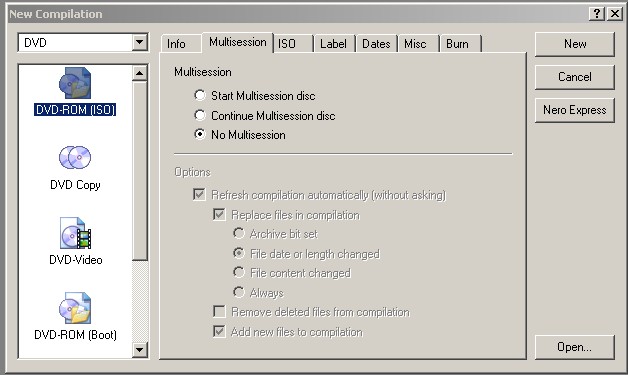Click the New button
The width and height of the screenshot is (628, 375).
575,44
